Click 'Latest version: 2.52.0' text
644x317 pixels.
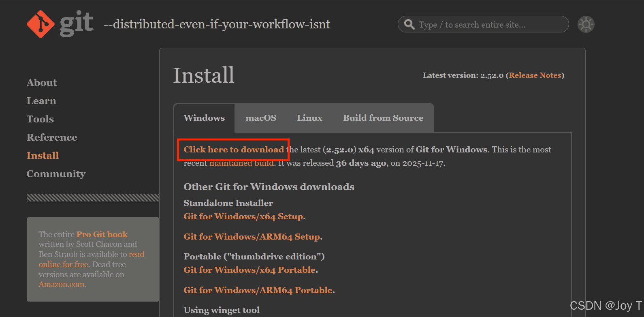(463, 75)
